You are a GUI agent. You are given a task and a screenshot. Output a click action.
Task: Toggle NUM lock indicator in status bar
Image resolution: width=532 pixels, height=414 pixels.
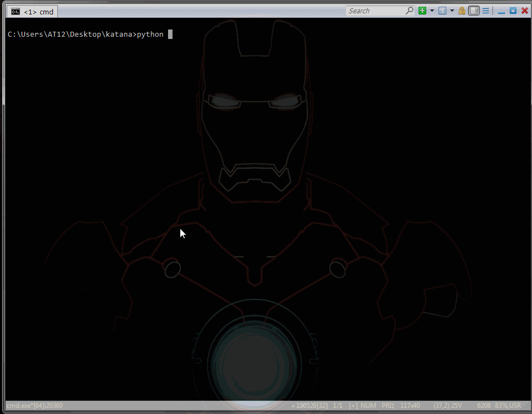pos(368,406)
